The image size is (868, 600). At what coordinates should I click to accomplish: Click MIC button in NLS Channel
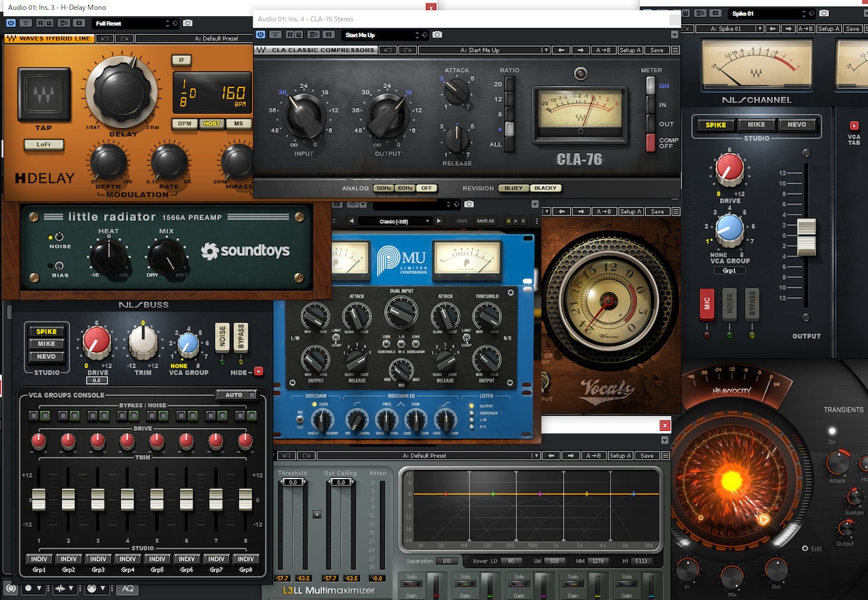click(706, 304)
